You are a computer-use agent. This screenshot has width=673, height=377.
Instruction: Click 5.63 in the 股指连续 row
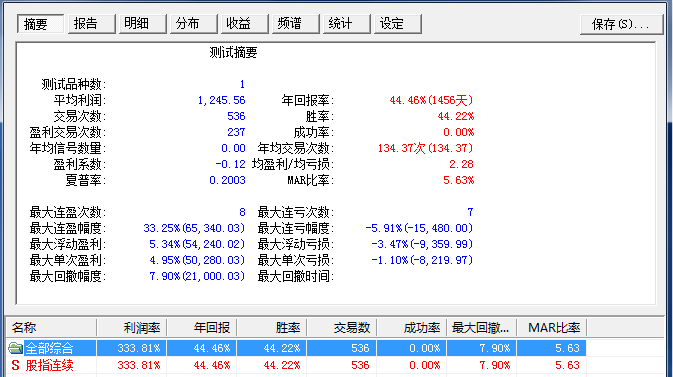[x=567, y=365]
